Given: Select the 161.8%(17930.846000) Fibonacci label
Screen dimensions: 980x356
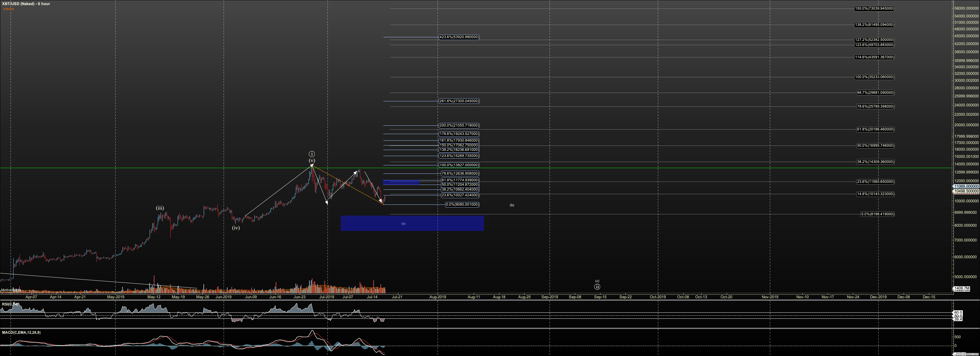Looking at the screenshot, I should 459,141.
